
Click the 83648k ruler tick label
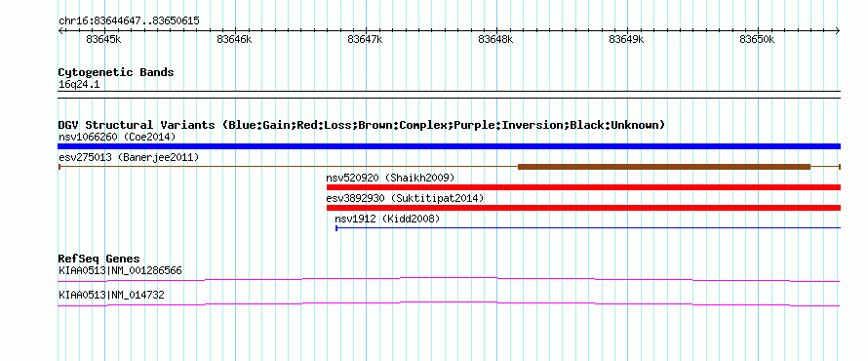tap(495, 39)
